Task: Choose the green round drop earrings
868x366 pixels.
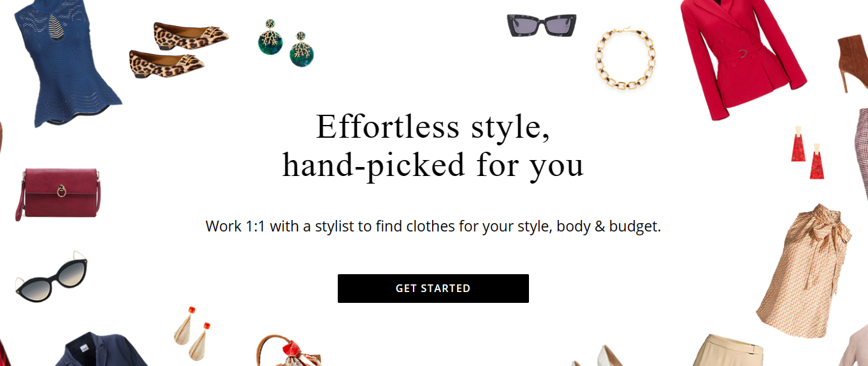Action: [x=287, y=43]
